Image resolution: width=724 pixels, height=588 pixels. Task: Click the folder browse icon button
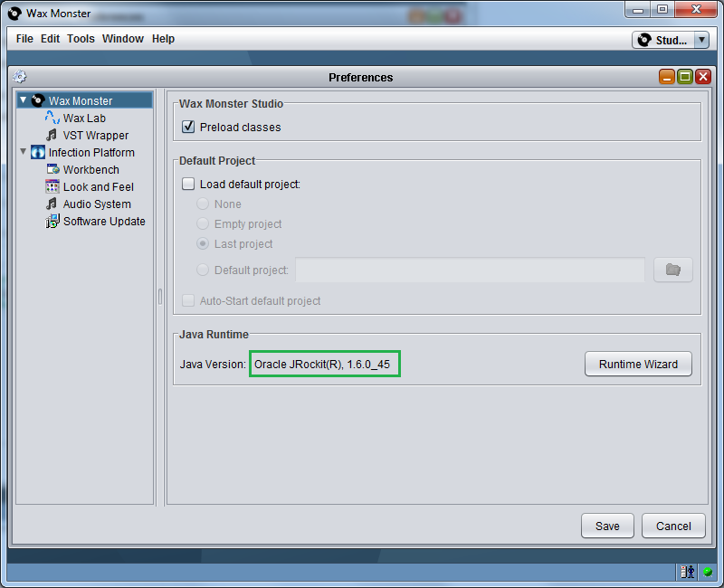tap(672, 270)
